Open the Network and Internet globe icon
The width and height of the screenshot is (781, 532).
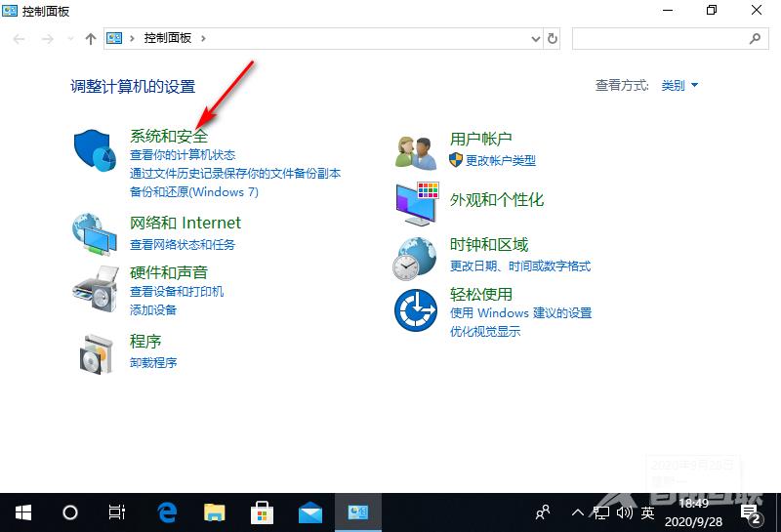tap(95, 234)
